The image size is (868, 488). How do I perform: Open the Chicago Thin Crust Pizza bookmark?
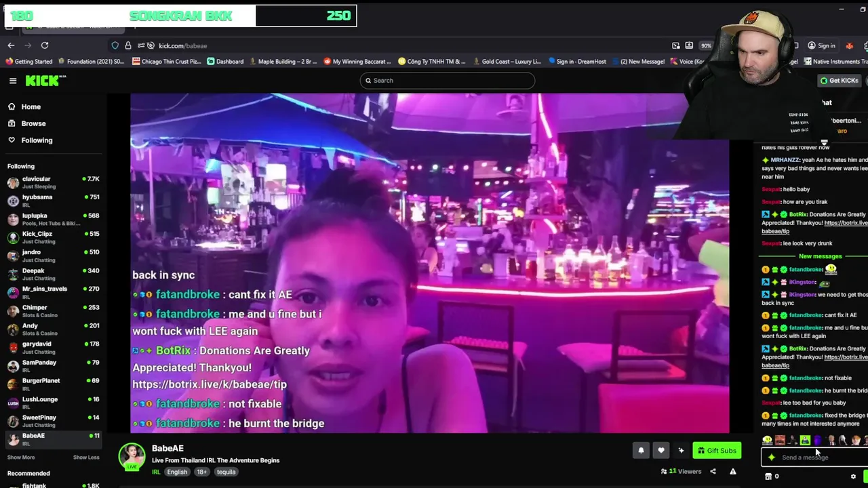(167, 62)
